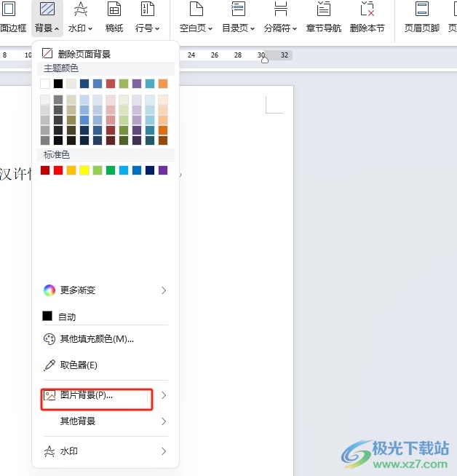Open 章节导航 chapter navigation

click(324, 17)
